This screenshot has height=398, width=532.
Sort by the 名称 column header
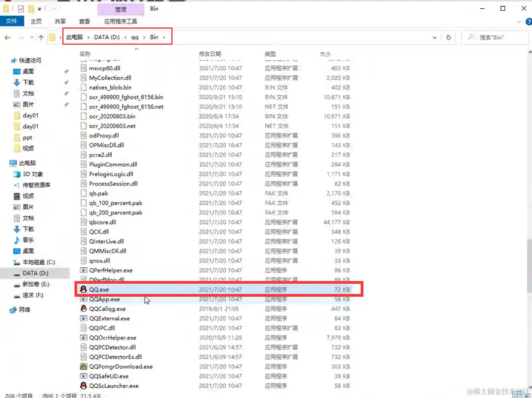point(85,54)
